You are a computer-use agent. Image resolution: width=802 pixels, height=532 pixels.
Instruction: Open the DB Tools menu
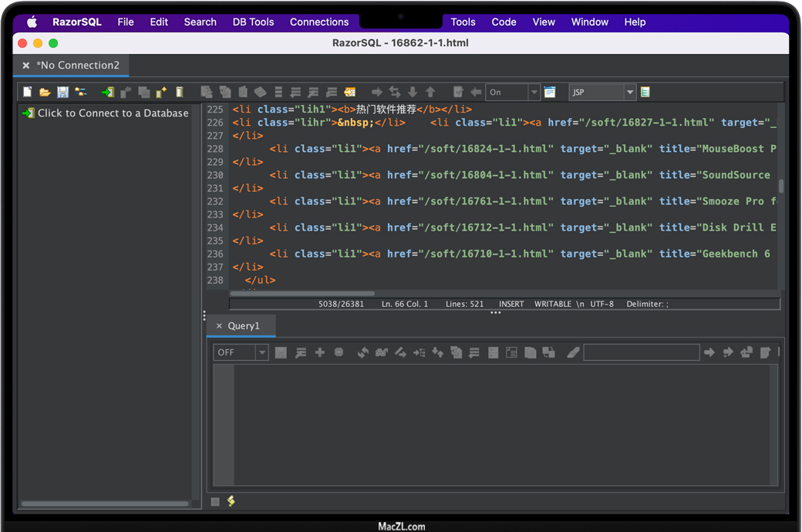(253, 22)
